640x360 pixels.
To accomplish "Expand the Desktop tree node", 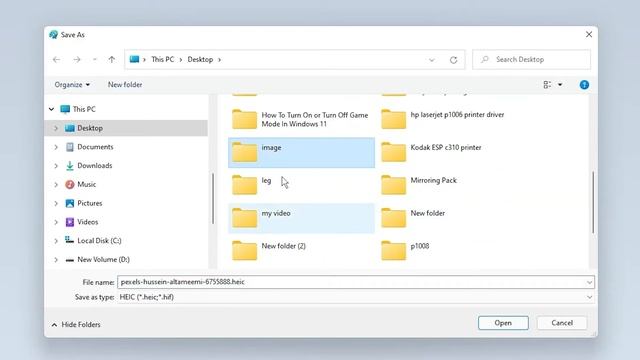I will point(56,128).
